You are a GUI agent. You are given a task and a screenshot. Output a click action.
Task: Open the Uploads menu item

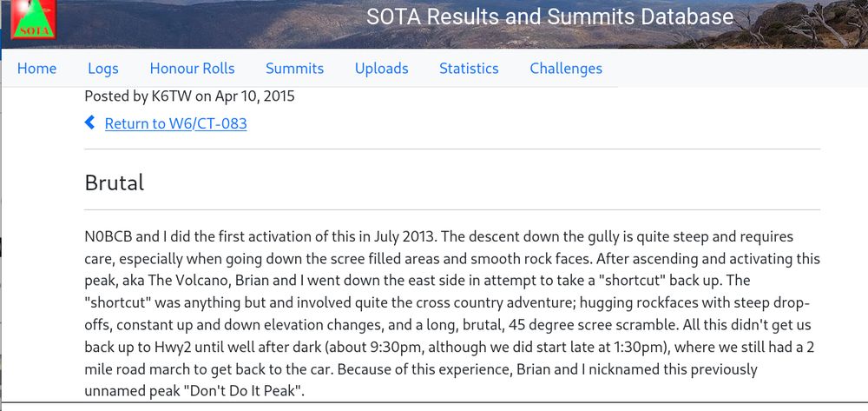pyautogui.click(x=381, y=69)
